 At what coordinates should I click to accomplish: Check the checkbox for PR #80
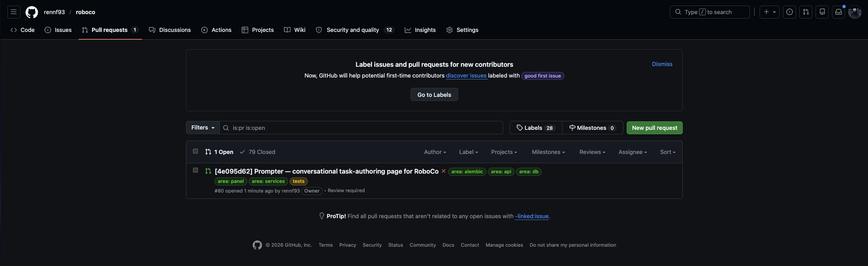[x=195, y=170]
